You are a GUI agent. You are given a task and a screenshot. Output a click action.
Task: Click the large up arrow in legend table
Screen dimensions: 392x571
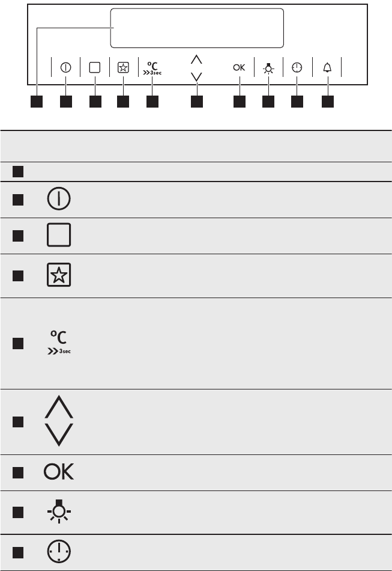coord(59,407)
